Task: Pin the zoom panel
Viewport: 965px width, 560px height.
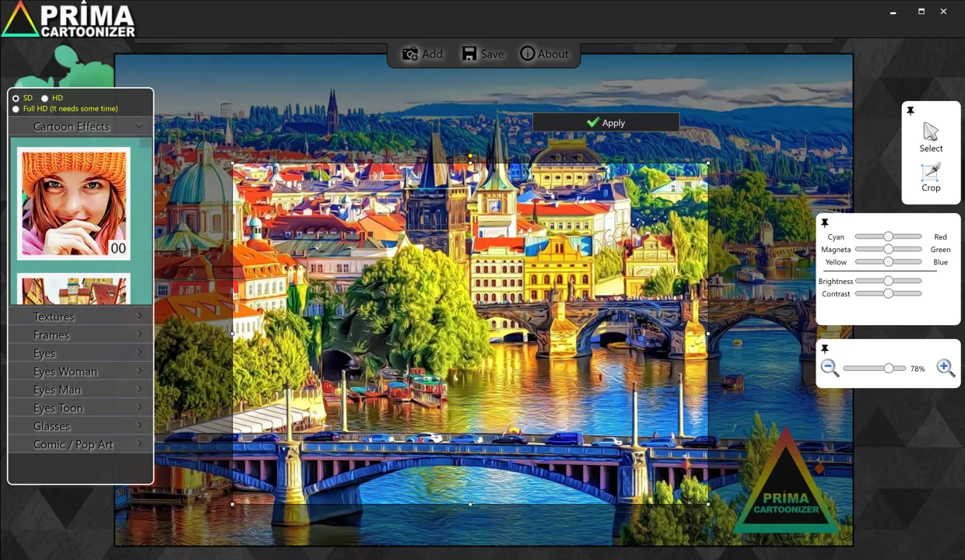Action: coord(825,349)
